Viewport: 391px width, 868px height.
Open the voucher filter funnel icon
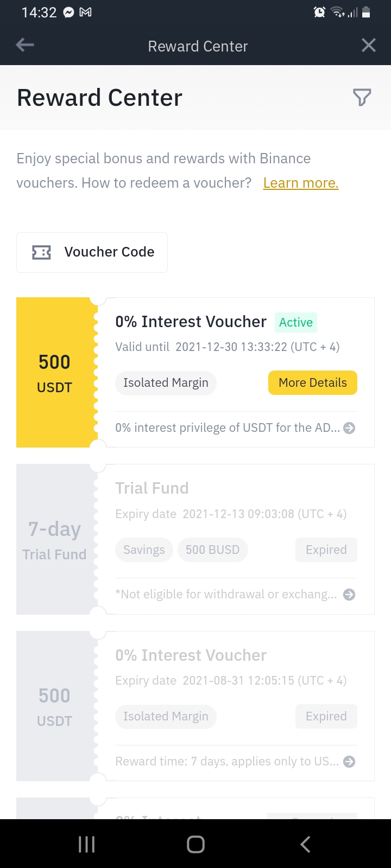click(362, 98)
